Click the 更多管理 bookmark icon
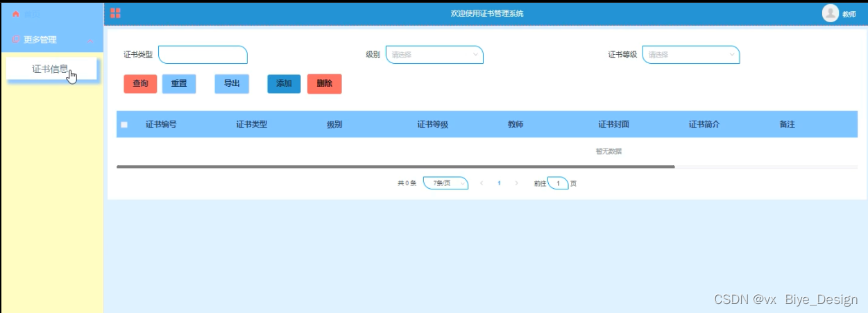 pyautogui.click(x=16, y=40)
